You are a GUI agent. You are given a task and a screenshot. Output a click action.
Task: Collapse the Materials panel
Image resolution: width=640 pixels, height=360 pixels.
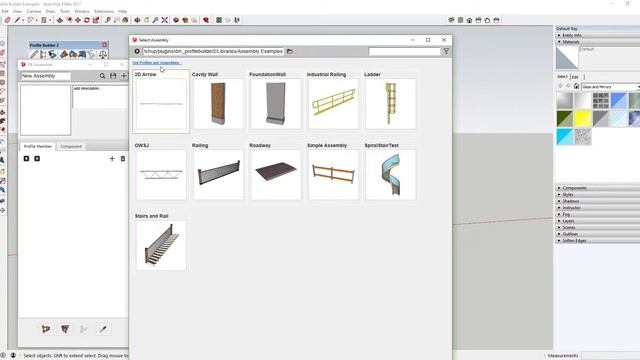[598, 42]
